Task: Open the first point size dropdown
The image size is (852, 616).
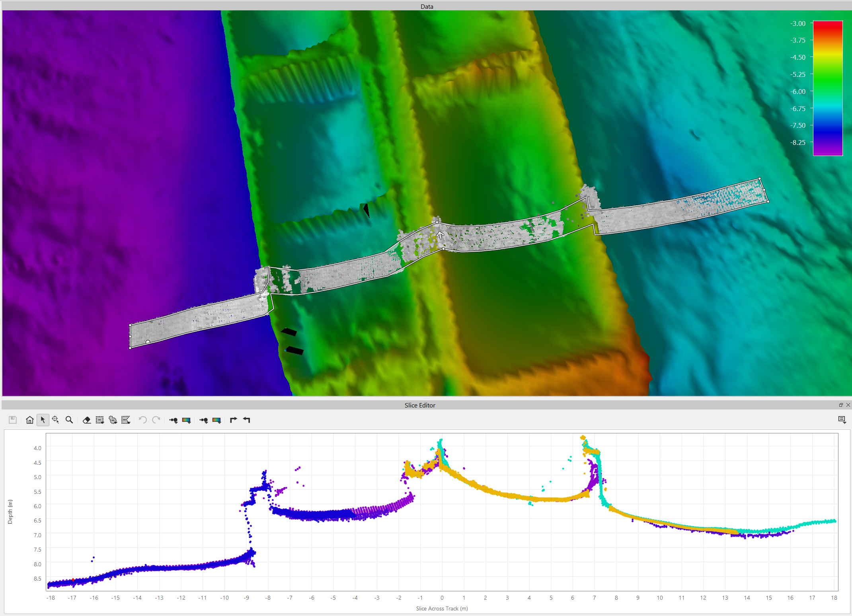Action: 174,420
